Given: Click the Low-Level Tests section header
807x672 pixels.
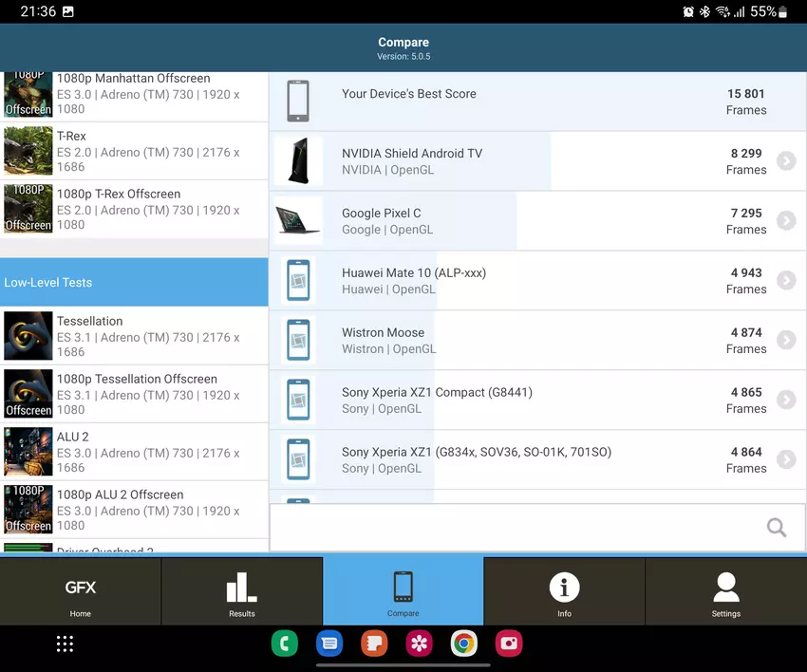Looking at the screenshot, I should pos(134,283).
